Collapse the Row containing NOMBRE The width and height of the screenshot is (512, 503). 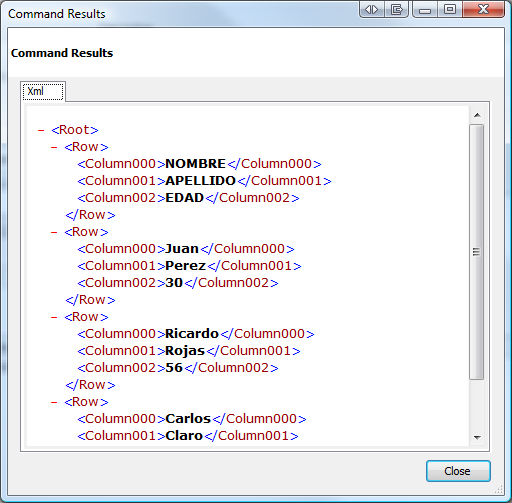point(54,147)
